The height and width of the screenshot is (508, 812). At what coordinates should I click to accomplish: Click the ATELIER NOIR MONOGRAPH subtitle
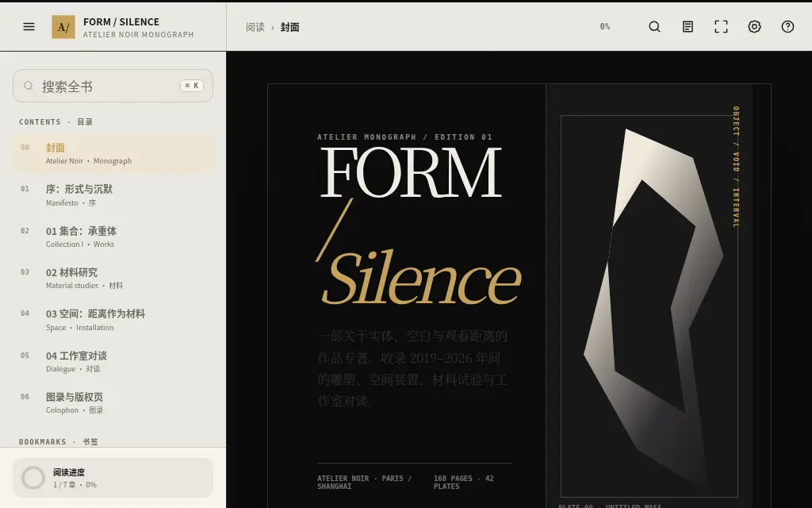138,35
